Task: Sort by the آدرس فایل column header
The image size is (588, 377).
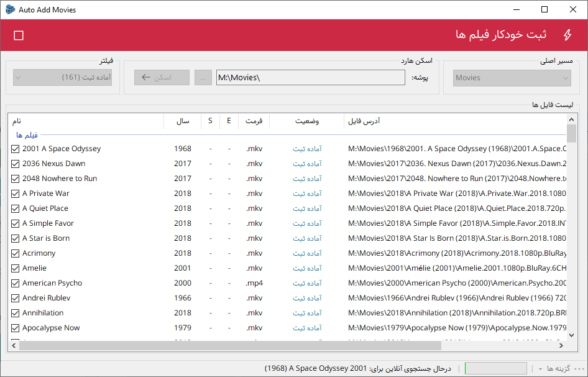Action: (455, 121)
